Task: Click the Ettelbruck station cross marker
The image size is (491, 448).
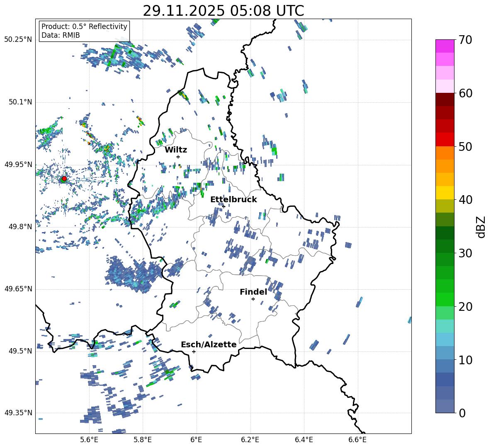Action: pyautogui.click(x=224, y=206)
